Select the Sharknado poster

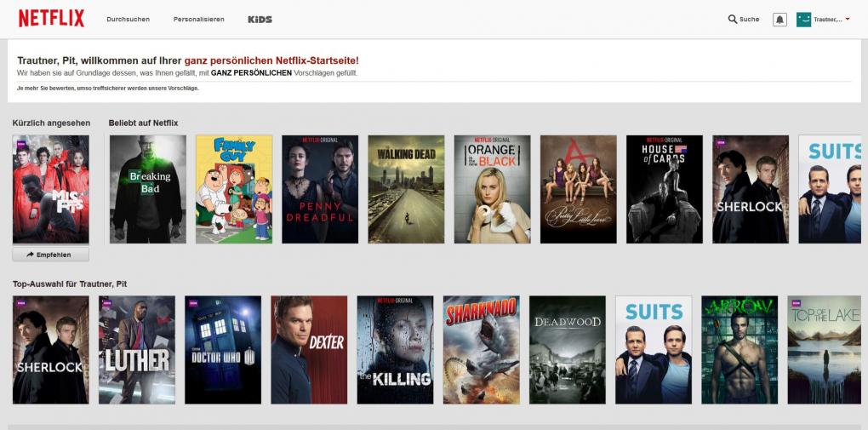point(481,350)
